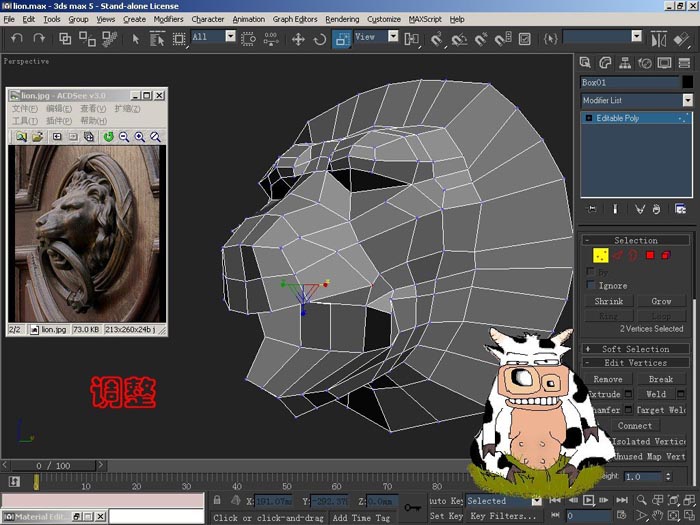Click Chamfer settings box button
Screen dimensions: 700x525
coord(628,409)
